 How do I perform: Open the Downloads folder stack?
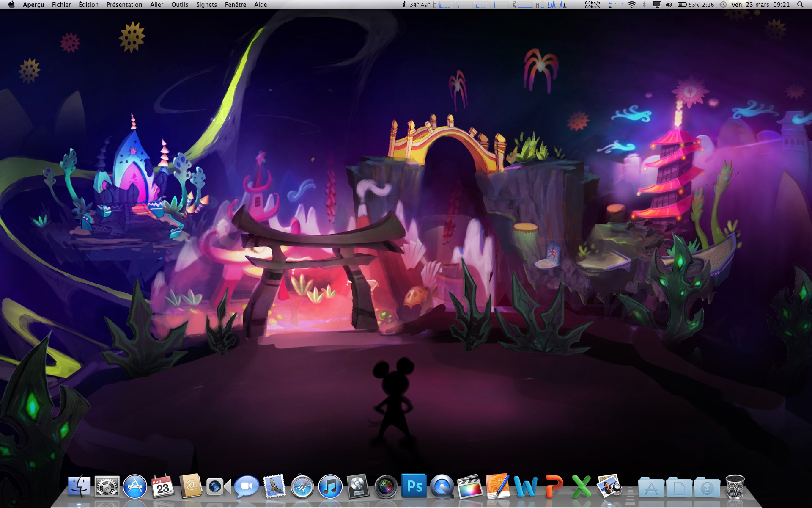[707, 487]
